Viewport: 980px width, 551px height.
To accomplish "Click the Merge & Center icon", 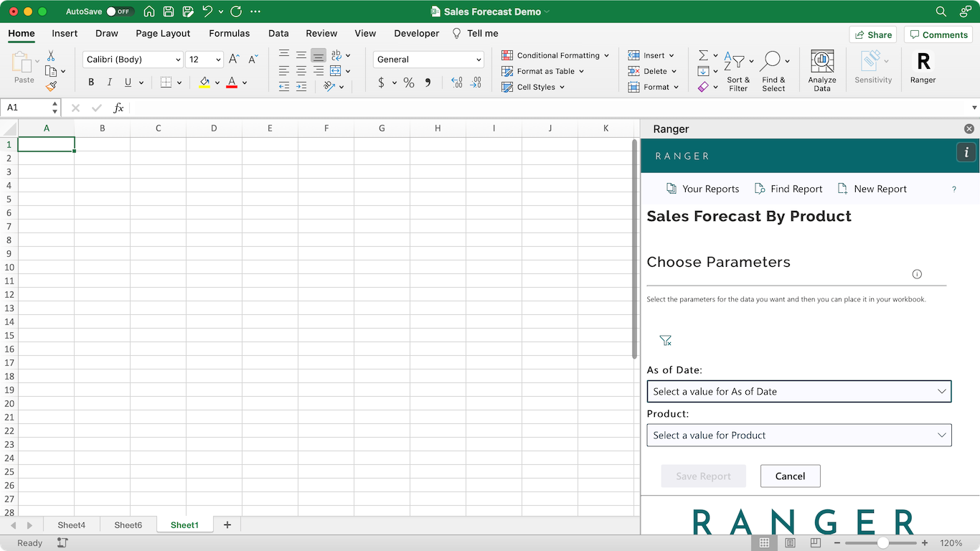I will (x=336, y=71).
